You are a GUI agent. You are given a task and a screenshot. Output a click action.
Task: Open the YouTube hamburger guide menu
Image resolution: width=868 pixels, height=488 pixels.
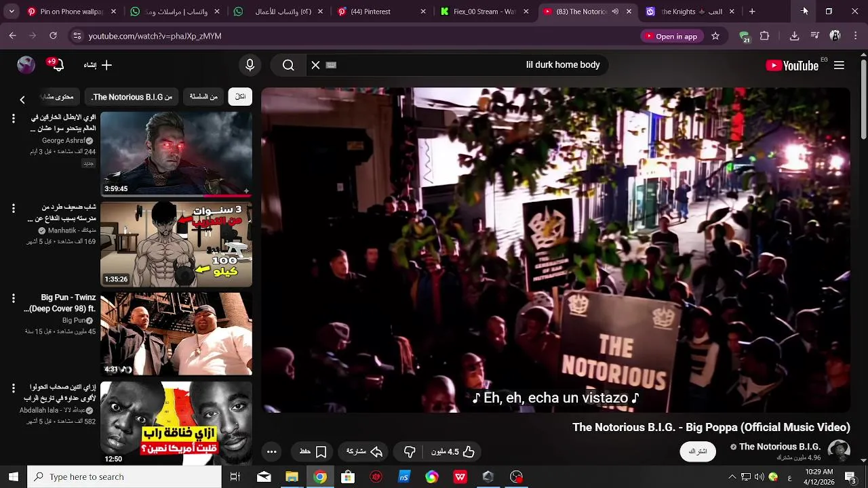point(839,65)
